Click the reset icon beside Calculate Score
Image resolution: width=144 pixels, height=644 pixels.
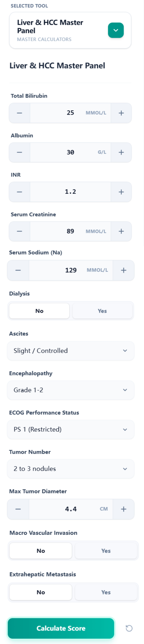coord(129,628)
